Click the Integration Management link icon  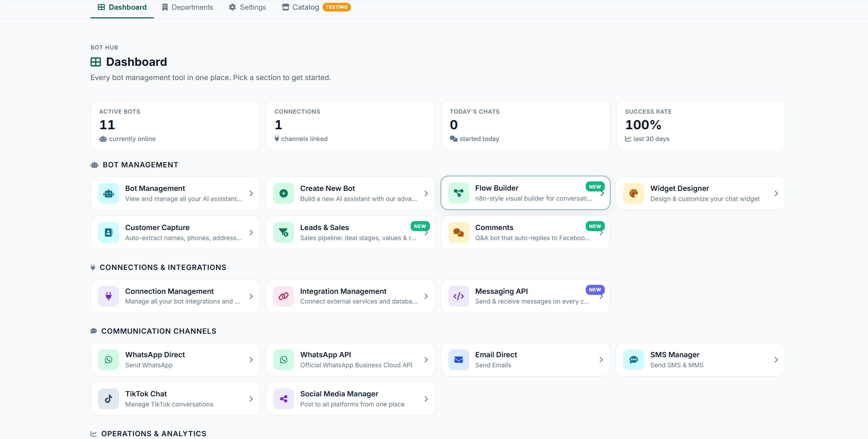pos(284,296)
